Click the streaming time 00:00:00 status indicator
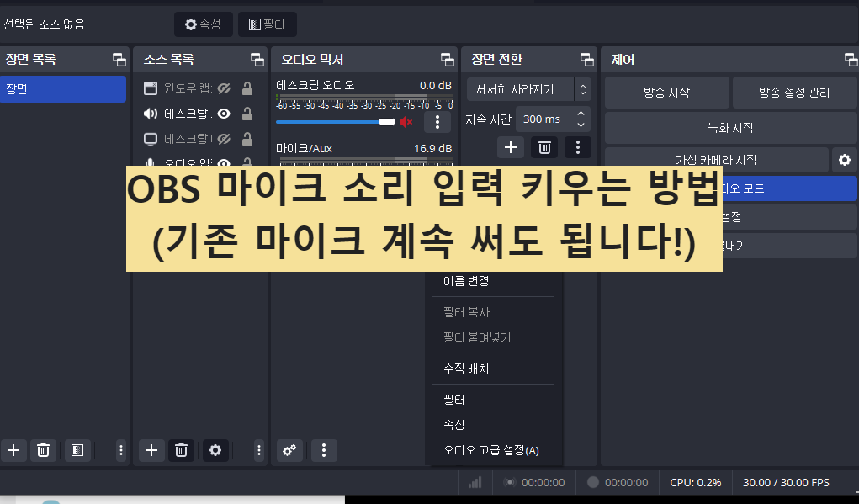859x504 pixels. coord(535,483)
